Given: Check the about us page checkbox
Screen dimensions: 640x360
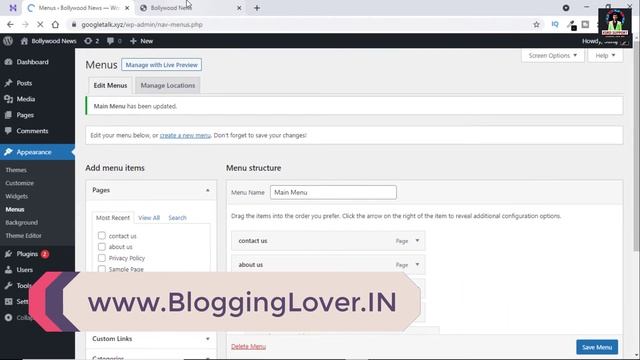Looking at the screenshot, I should 102,247.
